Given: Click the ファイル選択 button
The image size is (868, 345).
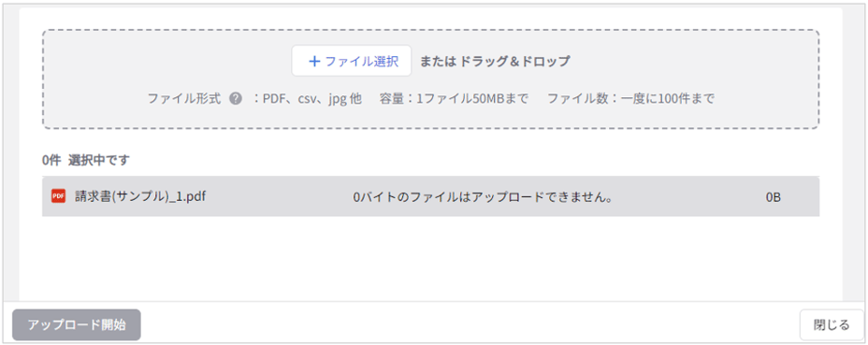Looking at the screenshot, I should tap(352, 61).
